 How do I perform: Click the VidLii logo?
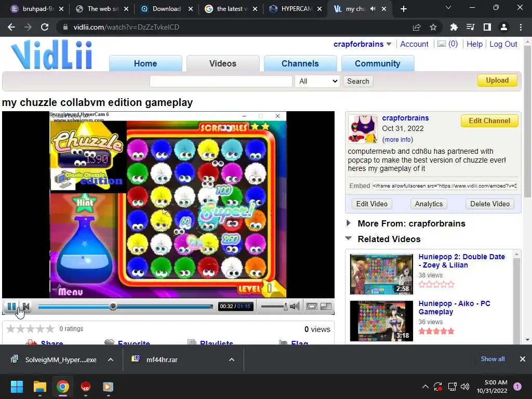(51, 55)
